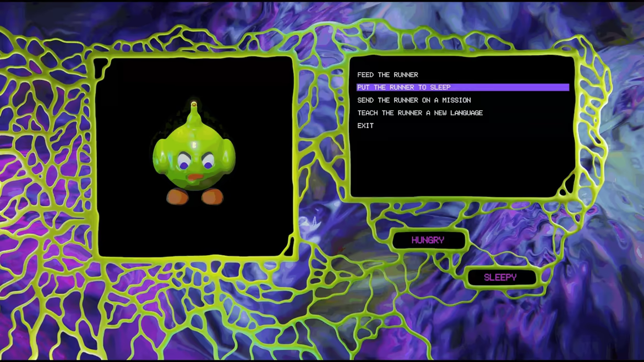Pick Send the Runner on a Mission
644x362 pixels.
(414, 100)
